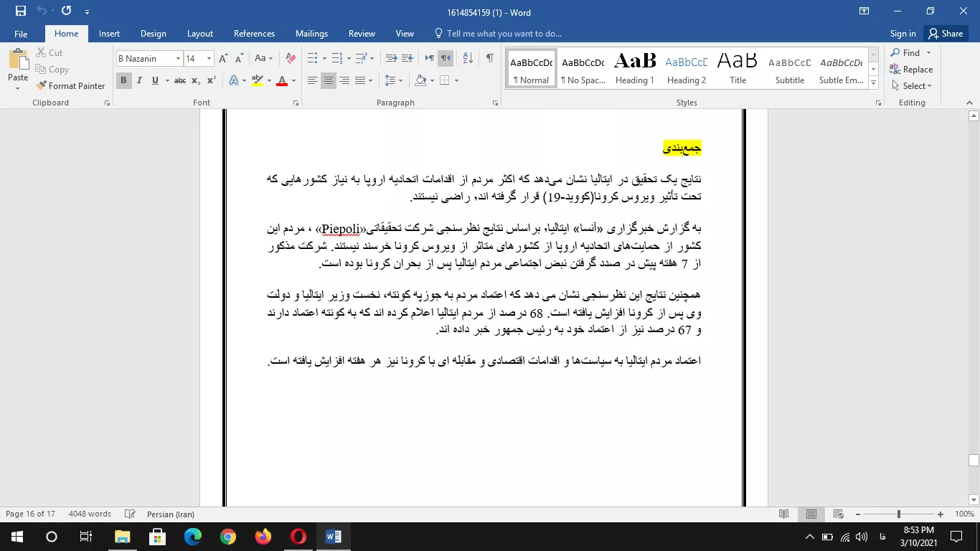Image resolution: width=980 pixels, height=551 pixels.
Task: Click the proofing errors icon in status bar
Action: [130, 514]
